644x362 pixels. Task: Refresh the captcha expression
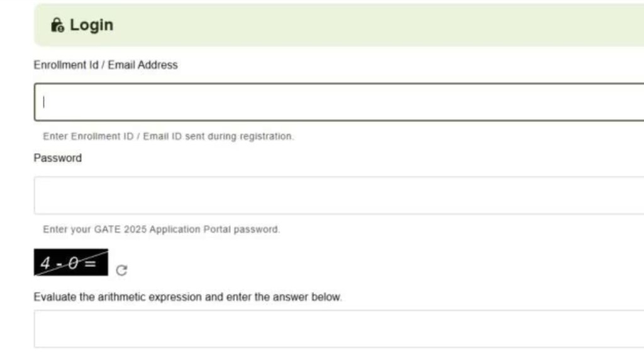tap(122, 270)
